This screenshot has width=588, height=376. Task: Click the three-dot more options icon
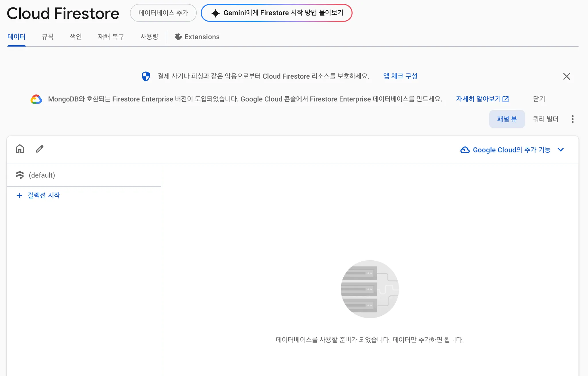tap(572, 119)
